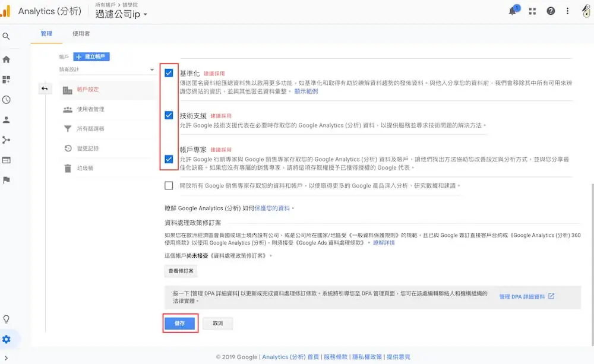Open Audience person icon in sidebar
Image resolution: width=594 pixels, height=364 pixels.
[6, 120]
